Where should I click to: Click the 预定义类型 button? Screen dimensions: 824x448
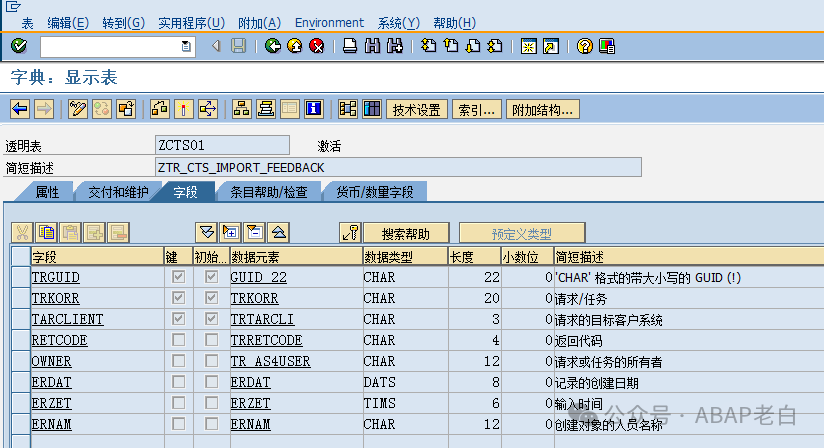click(522, 233)
